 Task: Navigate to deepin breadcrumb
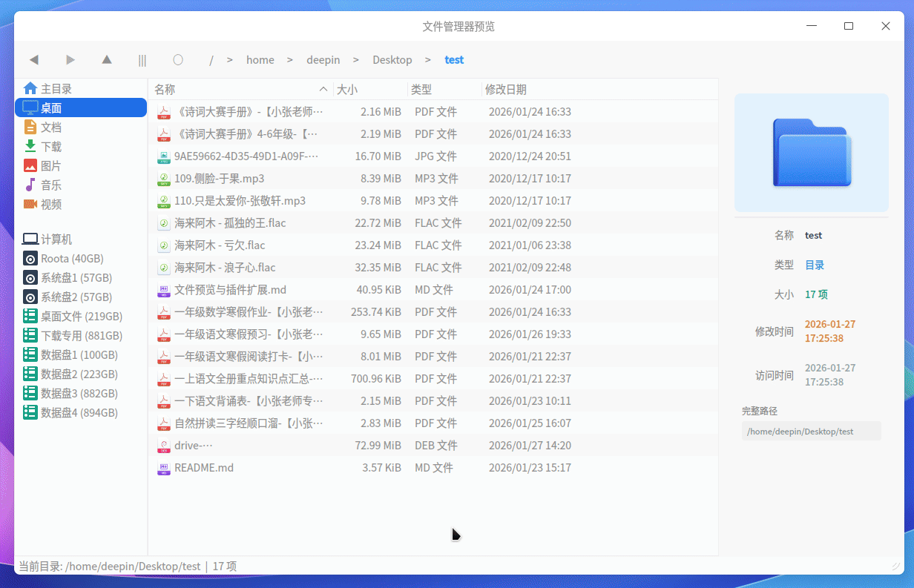pyautogui.click(x=323, y=60)
